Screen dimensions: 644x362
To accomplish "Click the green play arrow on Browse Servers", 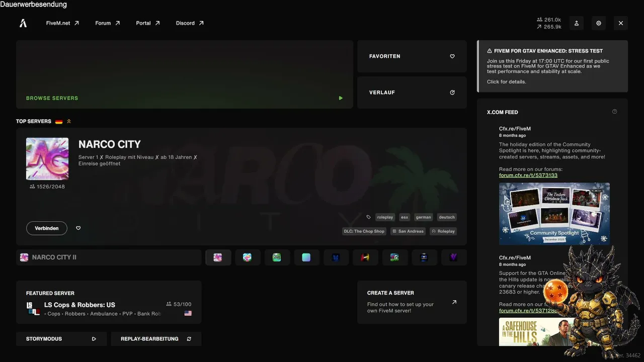I will click(341, 98).
